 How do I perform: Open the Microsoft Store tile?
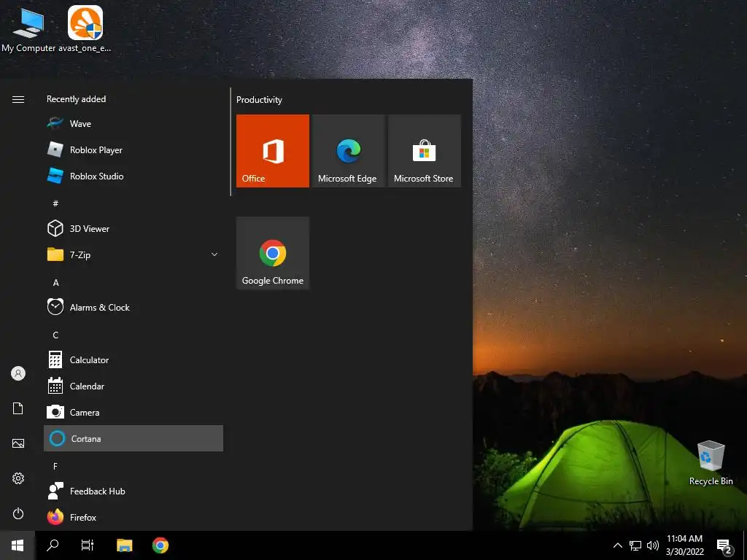pos(424,151)
